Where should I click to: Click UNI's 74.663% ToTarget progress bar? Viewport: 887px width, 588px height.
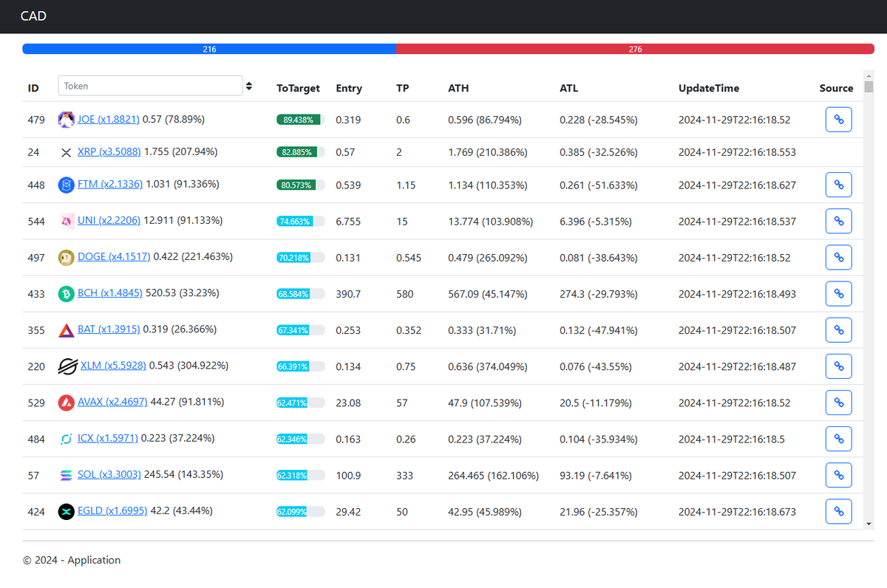301,221
